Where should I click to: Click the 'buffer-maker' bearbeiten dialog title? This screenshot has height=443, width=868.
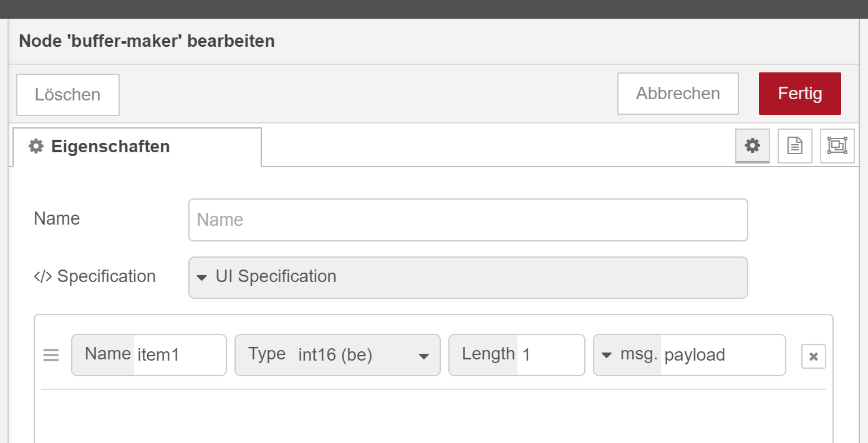tap(147, 41)
